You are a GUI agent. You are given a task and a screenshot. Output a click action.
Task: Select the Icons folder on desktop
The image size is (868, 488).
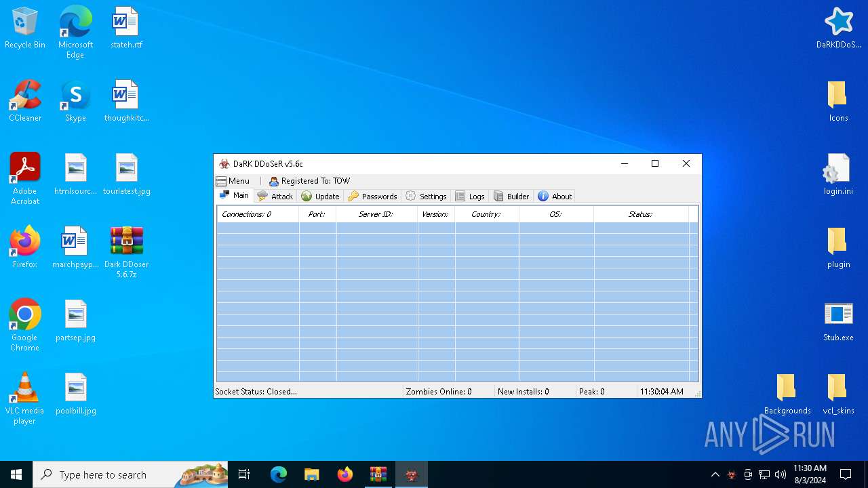(838, 102)
